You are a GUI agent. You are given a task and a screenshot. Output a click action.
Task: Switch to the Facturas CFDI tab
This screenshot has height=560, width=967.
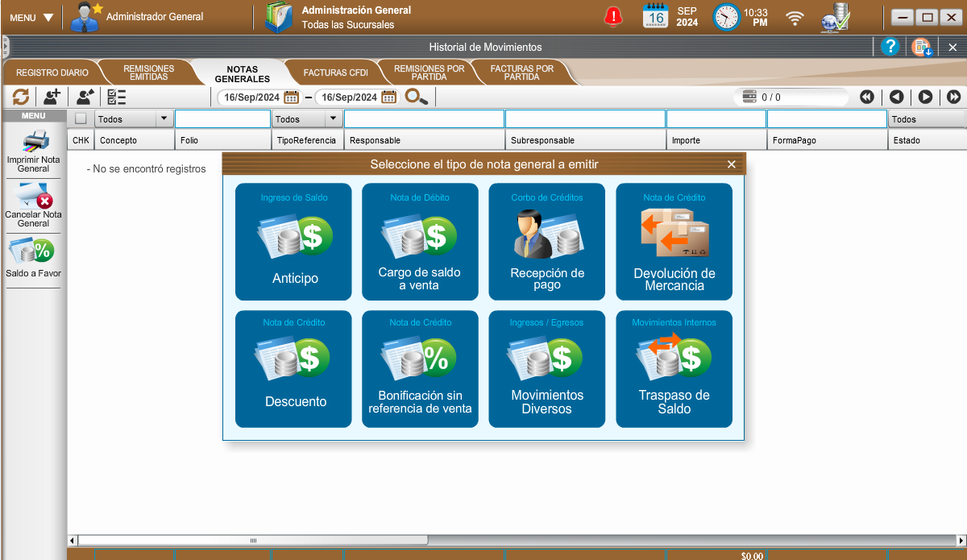pyautogui.click(x=335, y=73)
